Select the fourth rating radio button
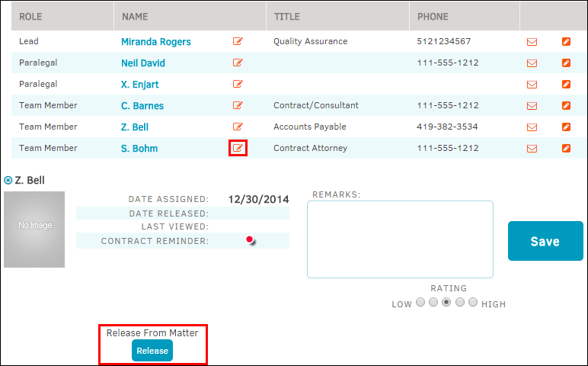The image size is (588, 366). 460,302
